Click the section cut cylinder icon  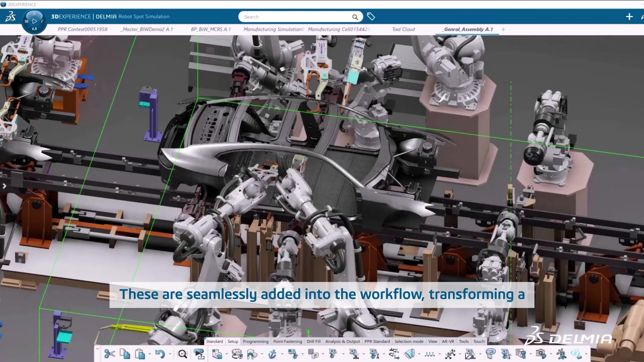410,354
